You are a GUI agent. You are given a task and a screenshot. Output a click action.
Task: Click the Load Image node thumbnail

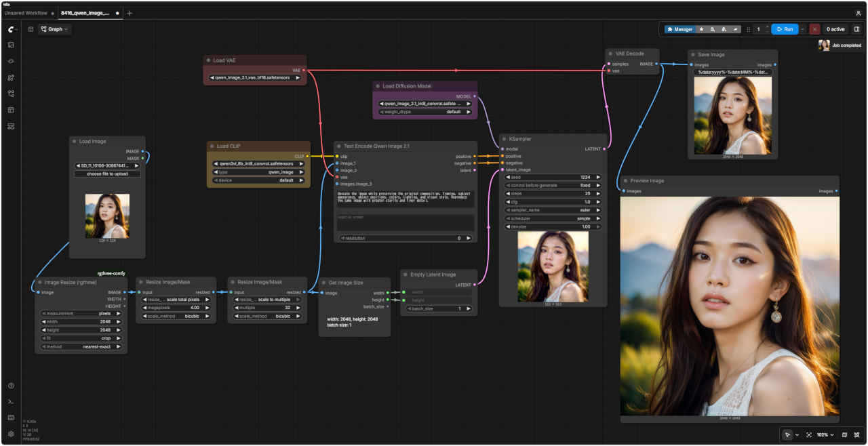tap(107, 216)
